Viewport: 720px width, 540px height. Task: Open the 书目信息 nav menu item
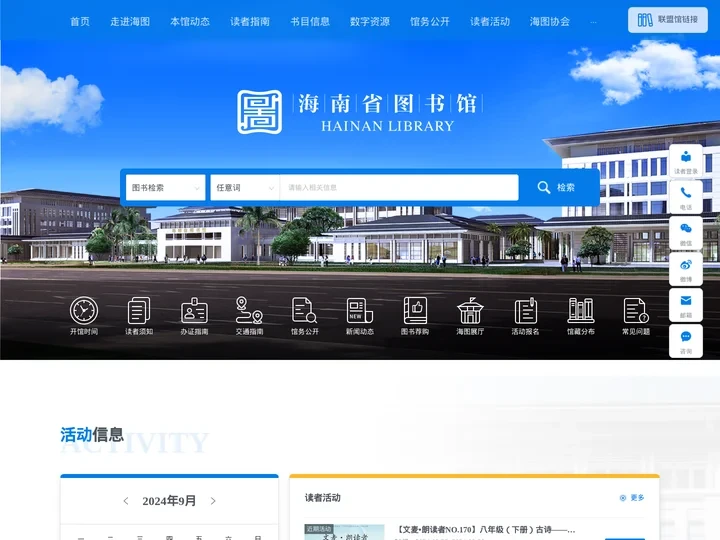(x=310, y=22)
